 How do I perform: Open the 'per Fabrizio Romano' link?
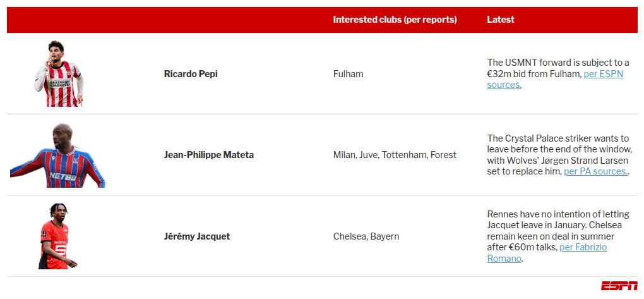[583, 247]
